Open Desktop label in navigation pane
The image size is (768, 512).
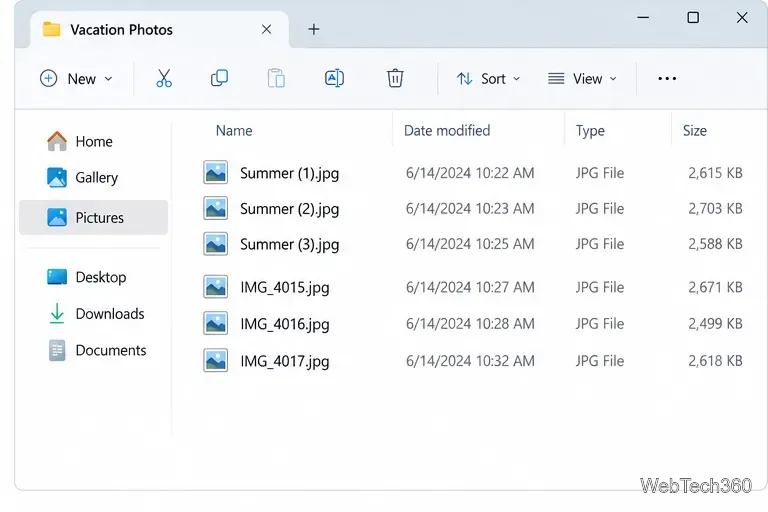(x=101, y=277)
